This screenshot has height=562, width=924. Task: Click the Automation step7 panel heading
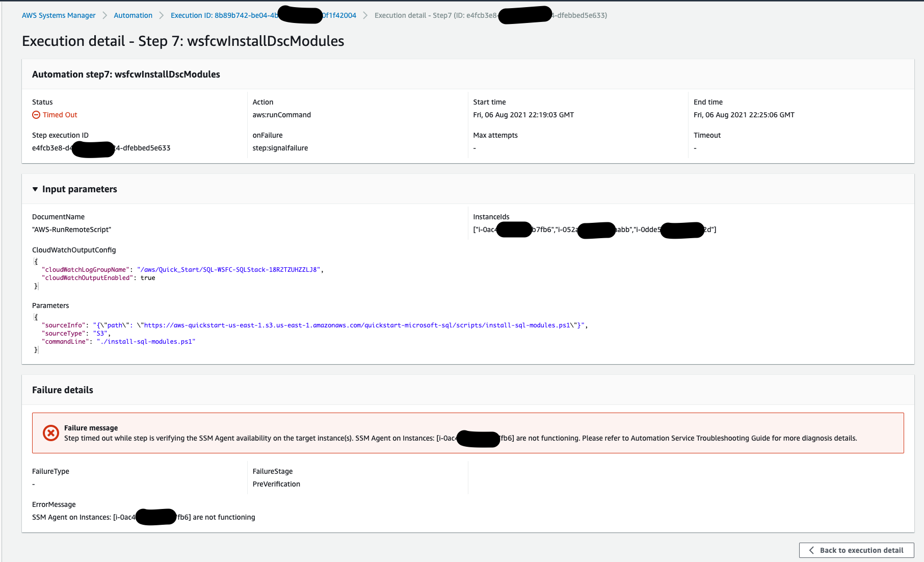click(126, 74)
